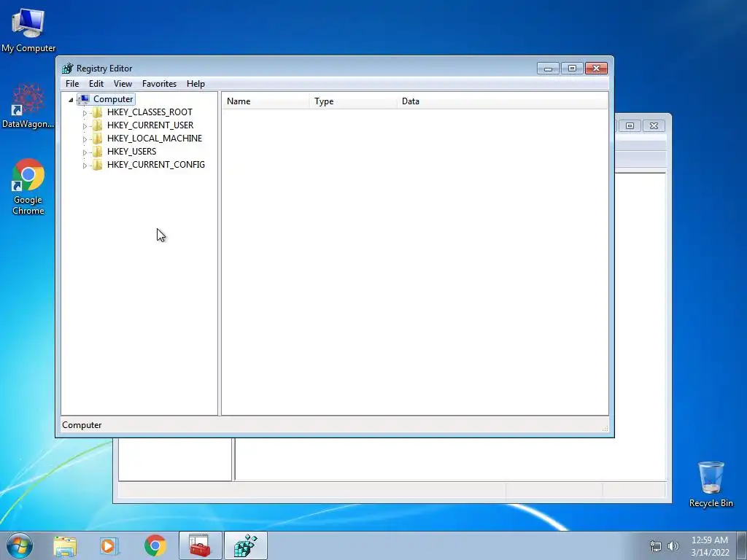The width and height of the screenshot is (747, 560).
Task: Expand the HKEY_CURRENT_CONFIG key
Action: pyautogui.click(x=85, y=166)
